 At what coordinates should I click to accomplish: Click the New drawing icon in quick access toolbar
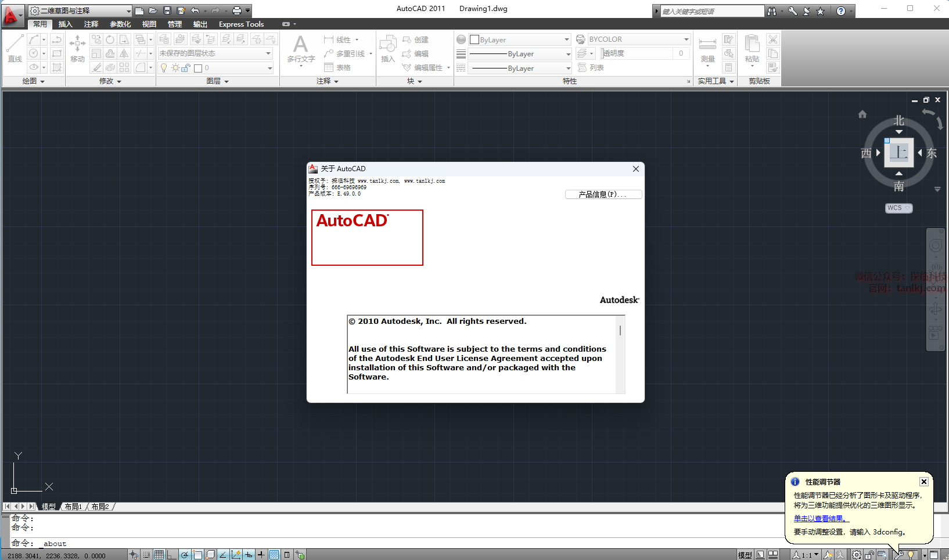coord(139,10)
